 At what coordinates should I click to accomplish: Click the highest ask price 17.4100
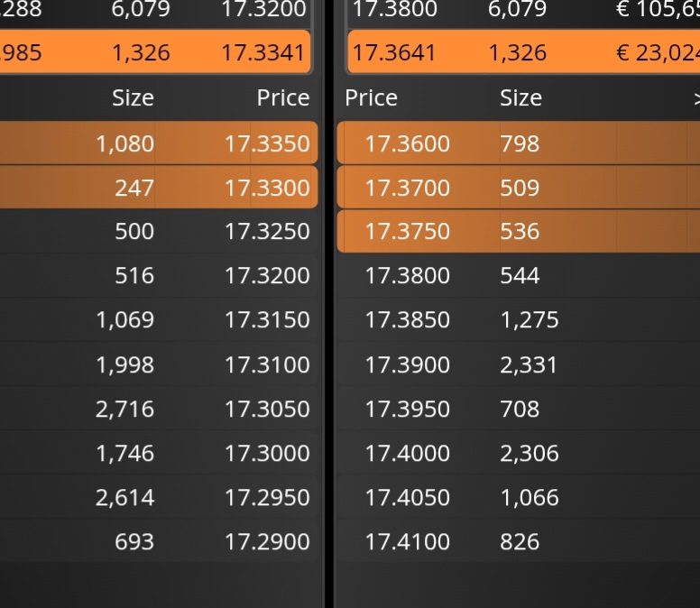tap(407, 541)
